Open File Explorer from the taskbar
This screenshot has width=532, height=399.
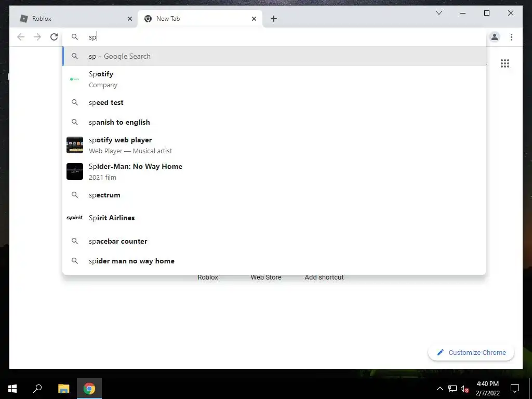point(63,389)
